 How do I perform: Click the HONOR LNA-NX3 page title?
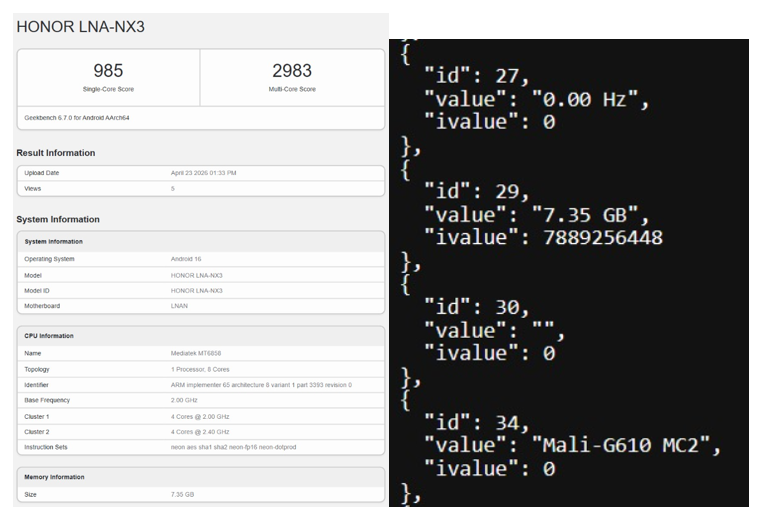tap(80, 27)
